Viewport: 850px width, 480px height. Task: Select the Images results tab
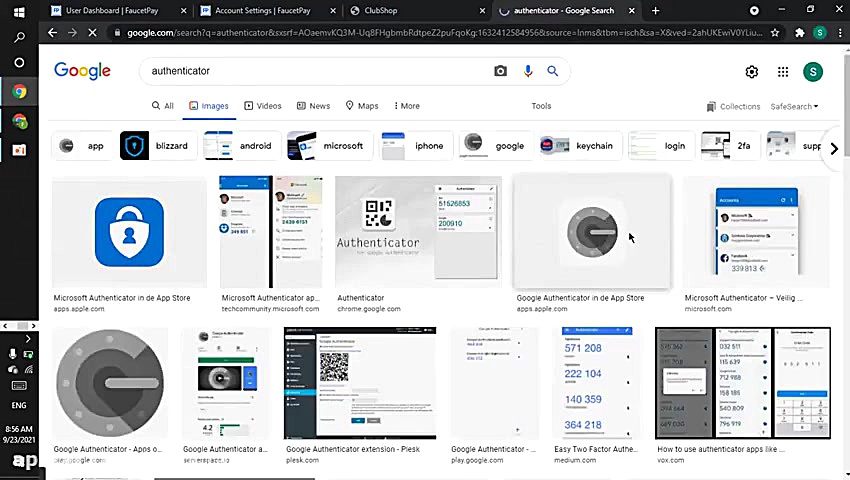209,106
